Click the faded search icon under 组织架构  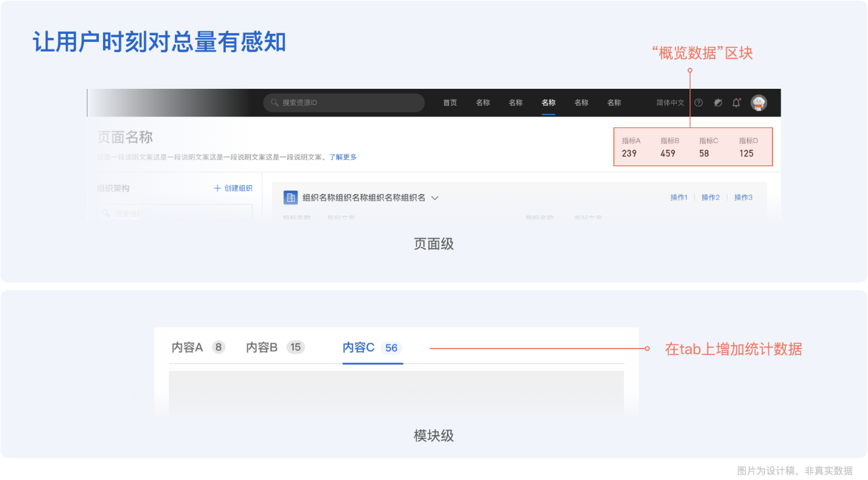pos(106,214)
